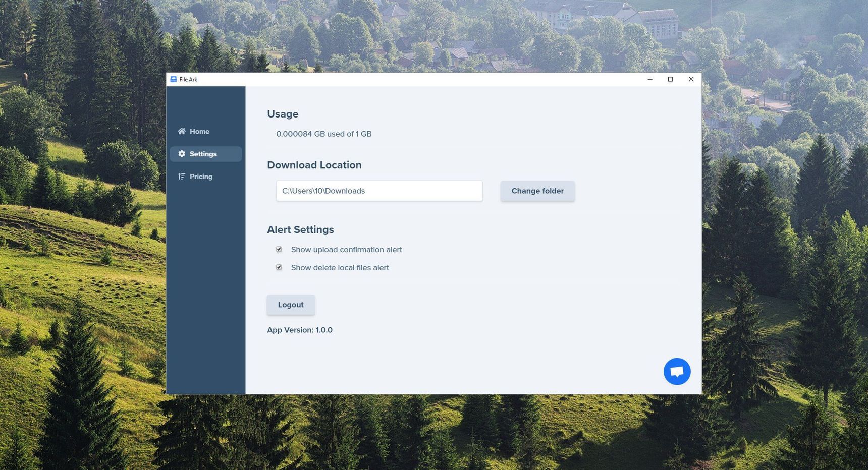
Task: Close the File Ark window
Action: [691, 79]
